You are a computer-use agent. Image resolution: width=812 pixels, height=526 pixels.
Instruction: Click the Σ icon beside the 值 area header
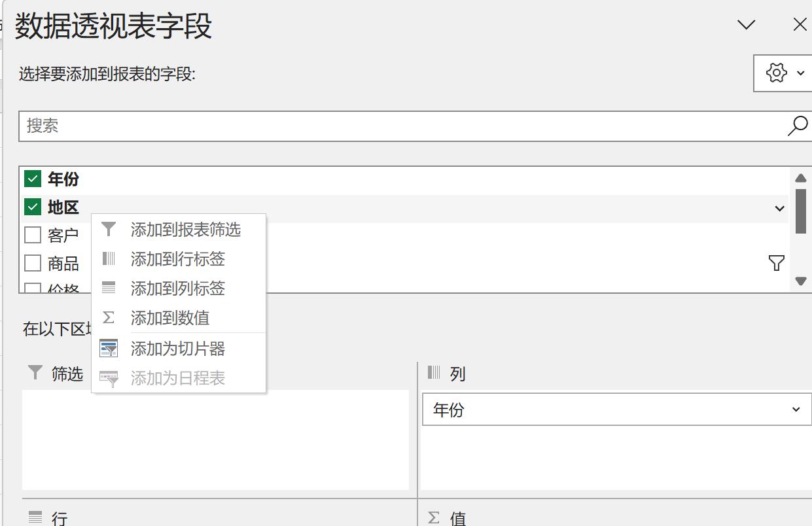432,517
